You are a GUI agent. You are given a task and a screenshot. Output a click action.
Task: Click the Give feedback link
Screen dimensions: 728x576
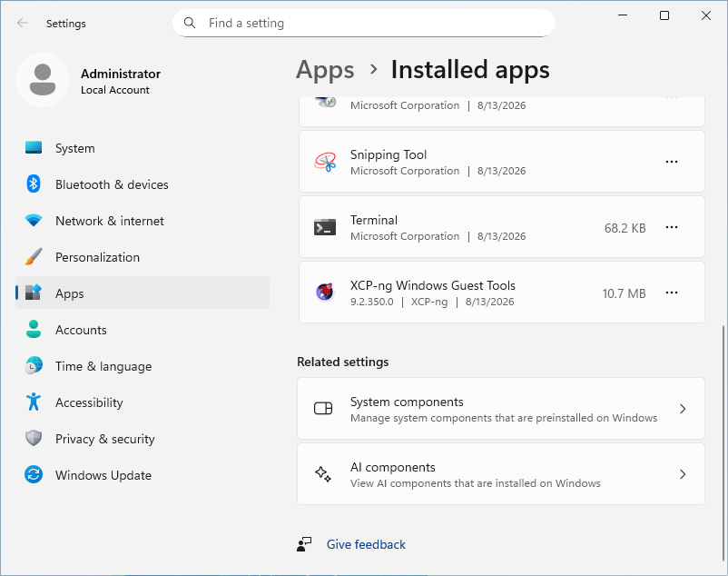[366, 544]
